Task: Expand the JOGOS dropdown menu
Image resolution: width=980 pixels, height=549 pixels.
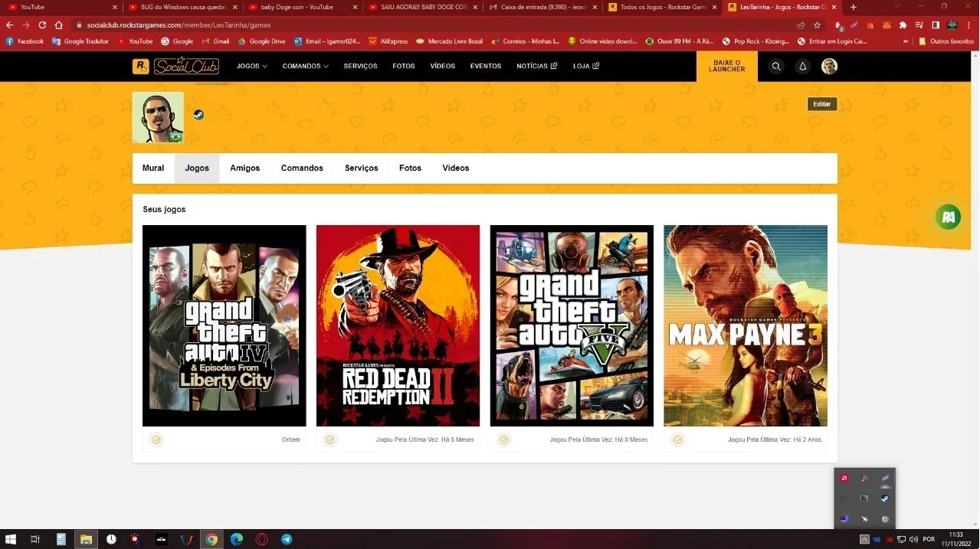Action: (251, 67)
